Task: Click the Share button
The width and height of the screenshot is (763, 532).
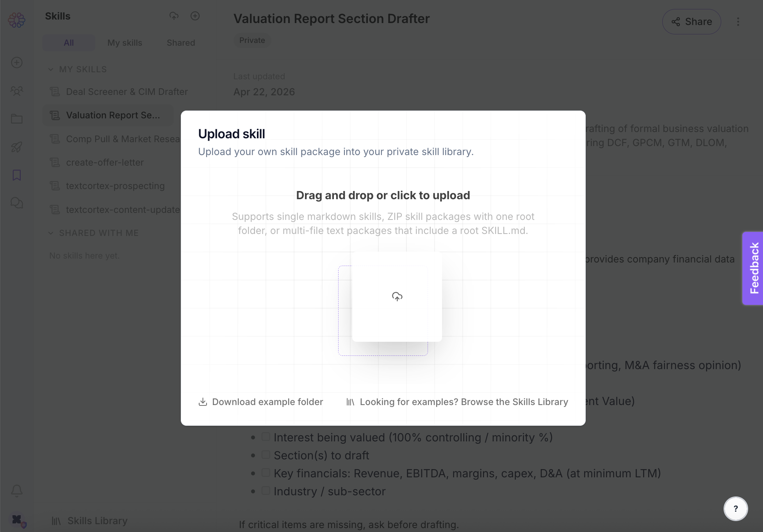Action: [x=691, y=21]
